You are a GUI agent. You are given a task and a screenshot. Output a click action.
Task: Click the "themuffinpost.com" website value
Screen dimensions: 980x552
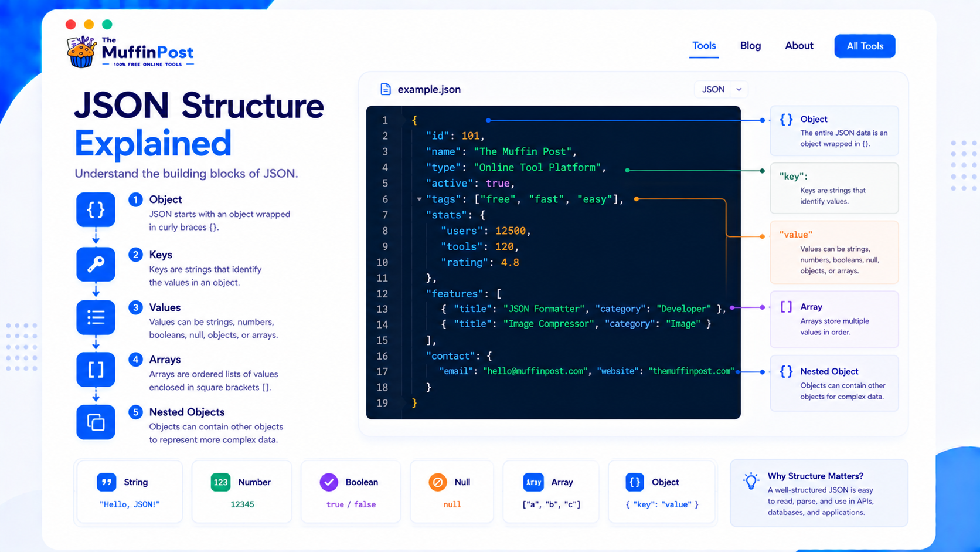tap(690, 371)
